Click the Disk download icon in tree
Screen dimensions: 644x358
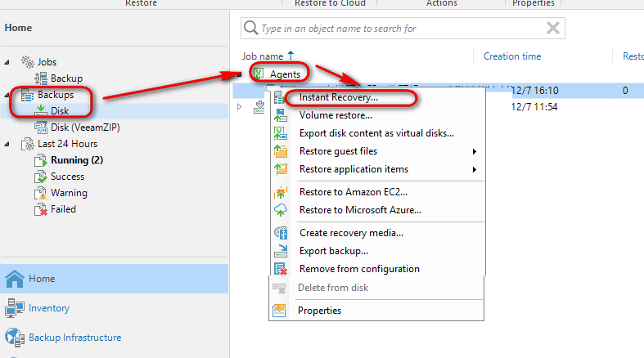[x=41, y=111]
